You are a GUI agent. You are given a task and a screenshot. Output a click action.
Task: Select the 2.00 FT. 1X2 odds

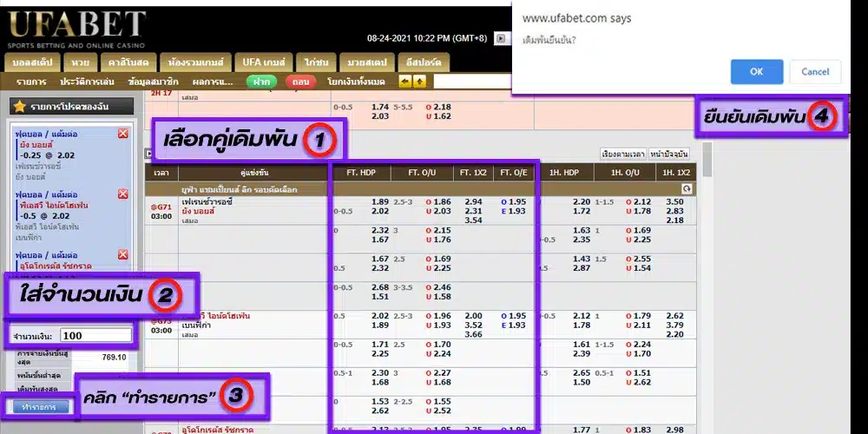[473, 316]
